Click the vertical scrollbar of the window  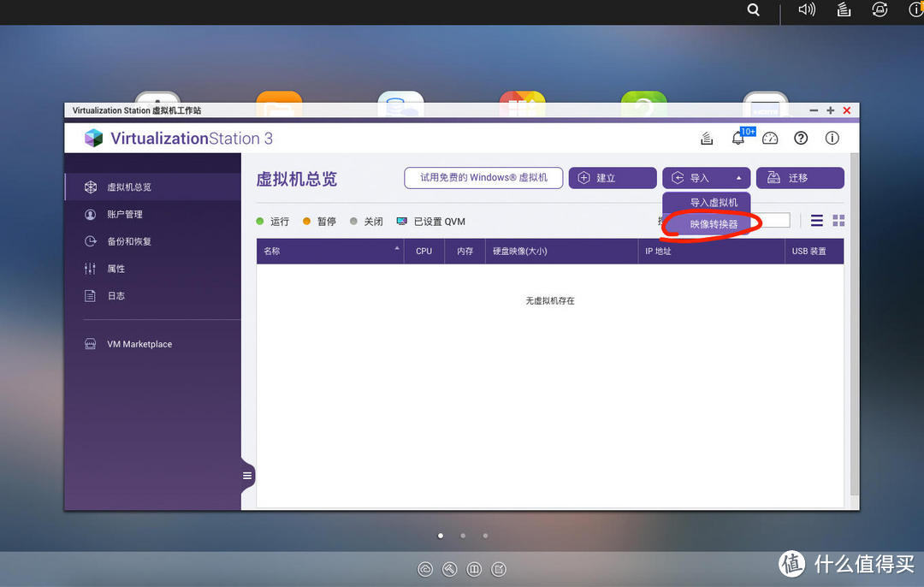coord(855,324)
